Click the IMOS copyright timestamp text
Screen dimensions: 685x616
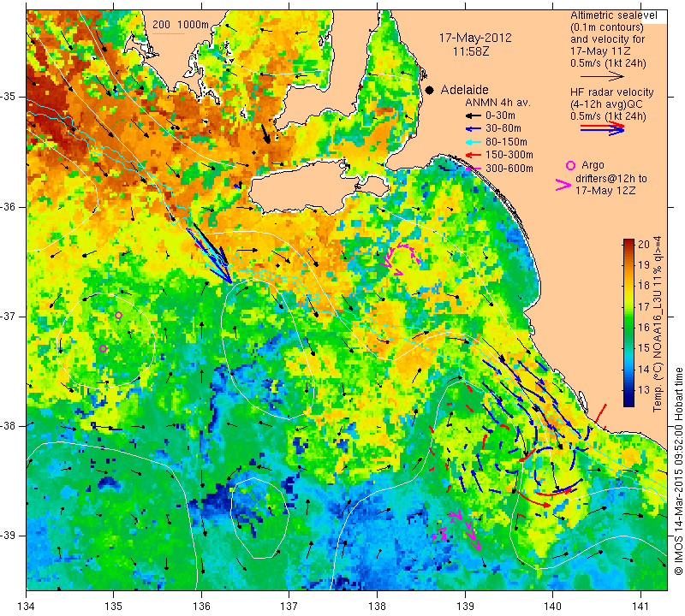[678, 471]
